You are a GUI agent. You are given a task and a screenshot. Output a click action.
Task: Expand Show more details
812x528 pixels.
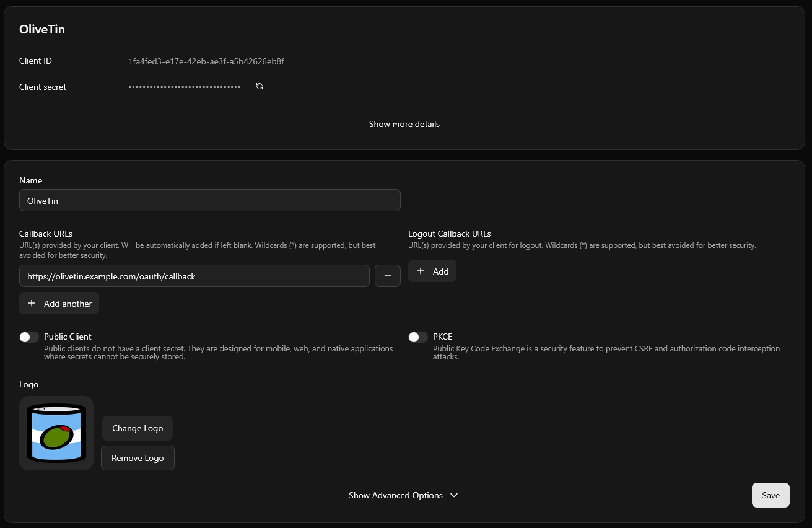[404, 124]
